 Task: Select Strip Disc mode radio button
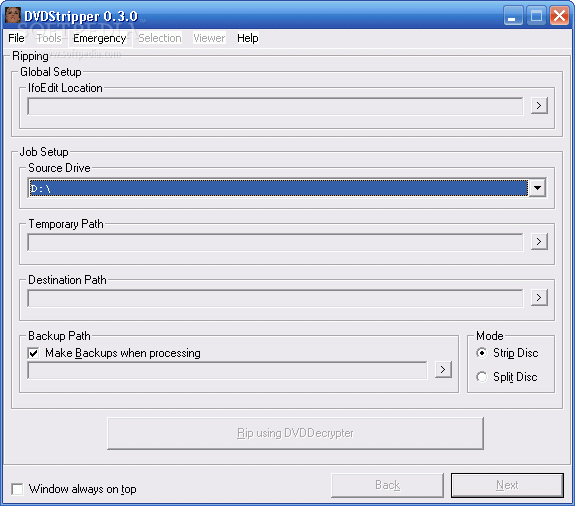pyautogui.click(x=481, y=353)
